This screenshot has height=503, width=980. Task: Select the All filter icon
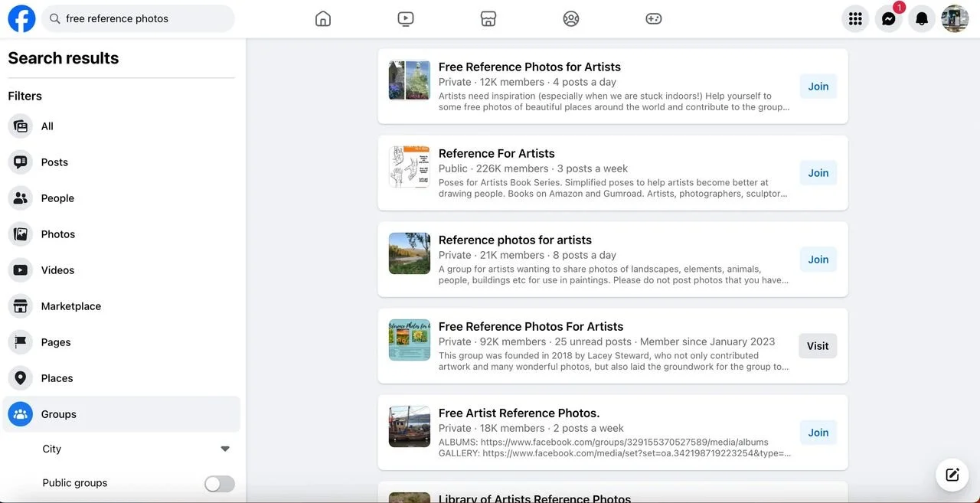tap(21, 126)
